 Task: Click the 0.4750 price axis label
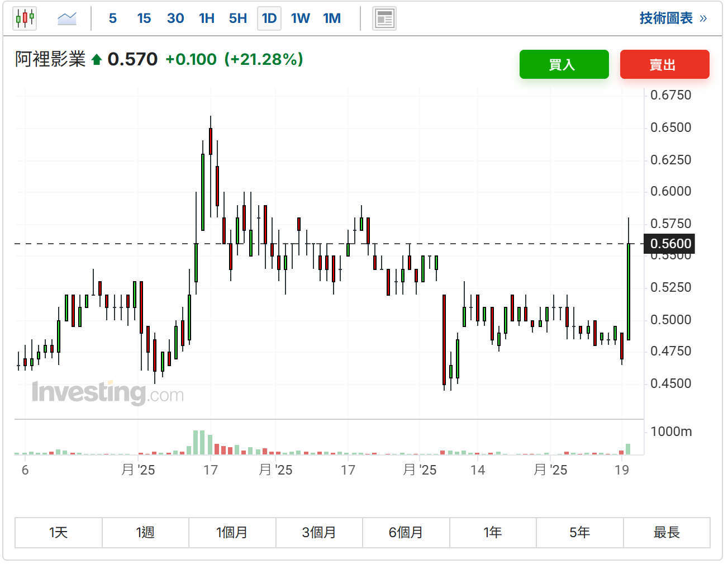[x=671, y=351]
